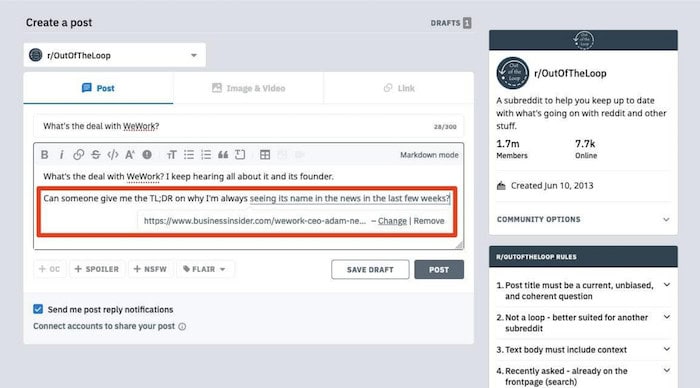700x388 pixels.
Task: Expand rule 2 Not a loop
Action: [x=583, y=323]
